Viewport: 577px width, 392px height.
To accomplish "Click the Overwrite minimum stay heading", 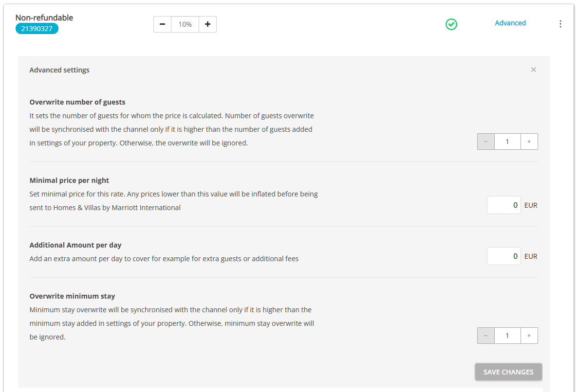I will tap(72, 296).
